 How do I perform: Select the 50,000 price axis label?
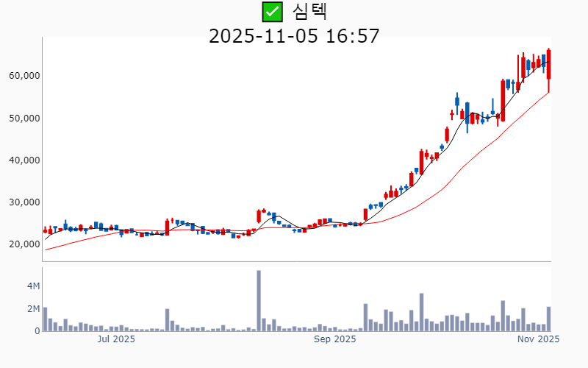(24, 118)
